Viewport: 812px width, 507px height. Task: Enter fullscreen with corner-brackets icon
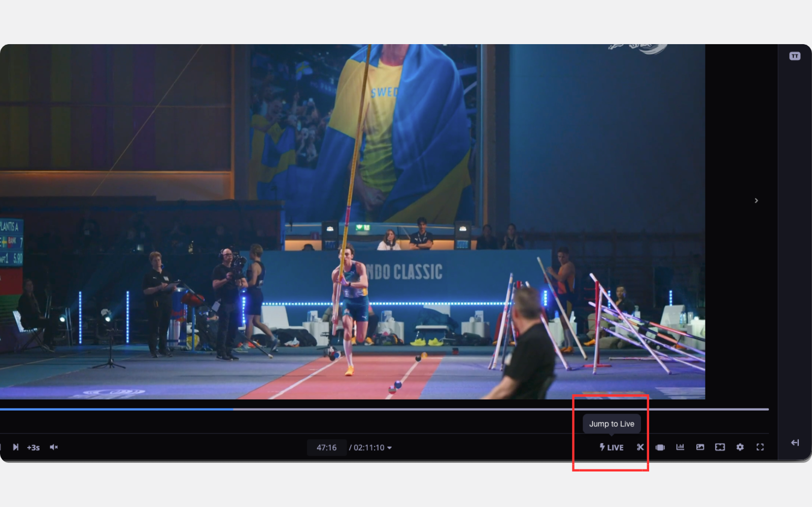click(x=760, y=447)
